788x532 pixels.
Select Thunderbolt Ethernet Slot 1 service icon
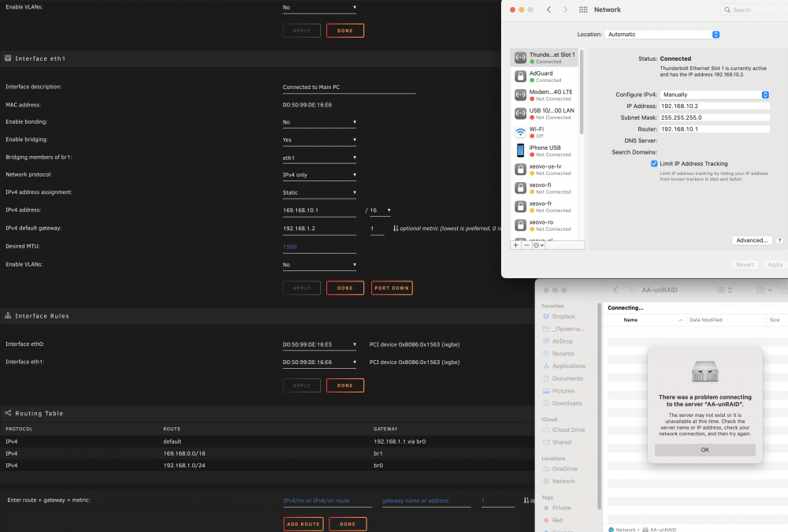pos(520,58)
